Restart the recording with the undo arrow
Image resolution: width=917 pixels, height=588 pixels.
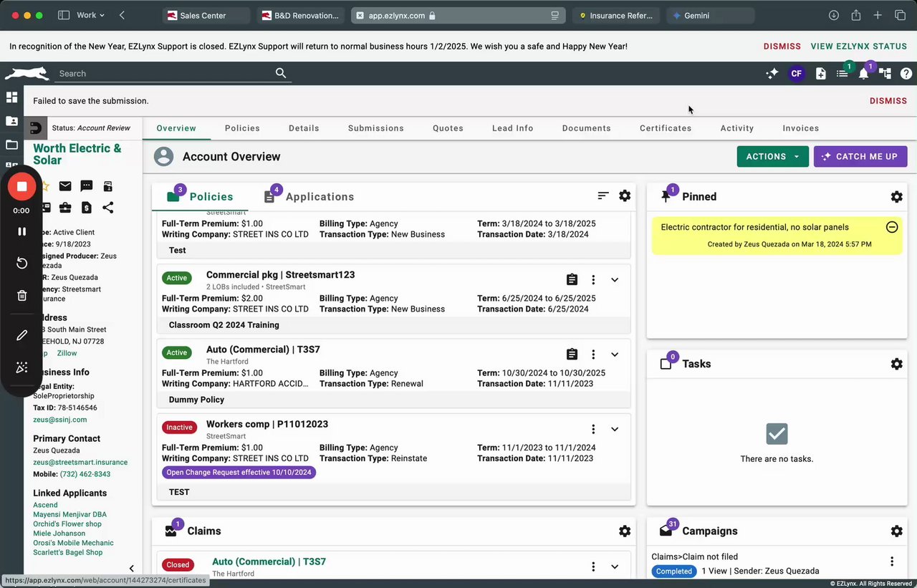pyautogui.click(x=21, y=263)
